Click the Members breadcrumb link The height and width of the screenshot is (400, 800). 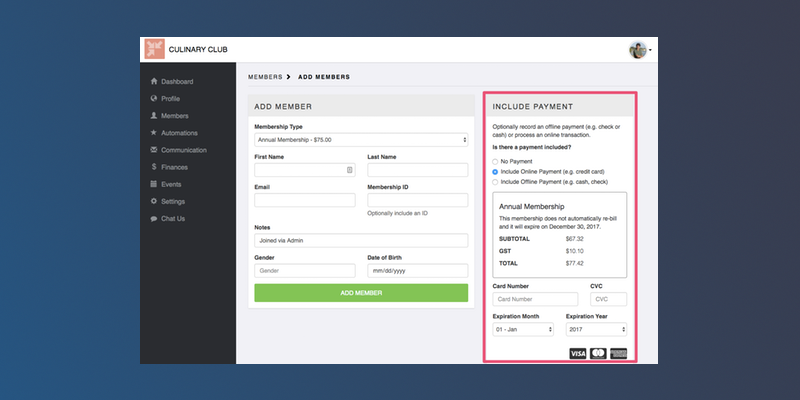point(265,77)
